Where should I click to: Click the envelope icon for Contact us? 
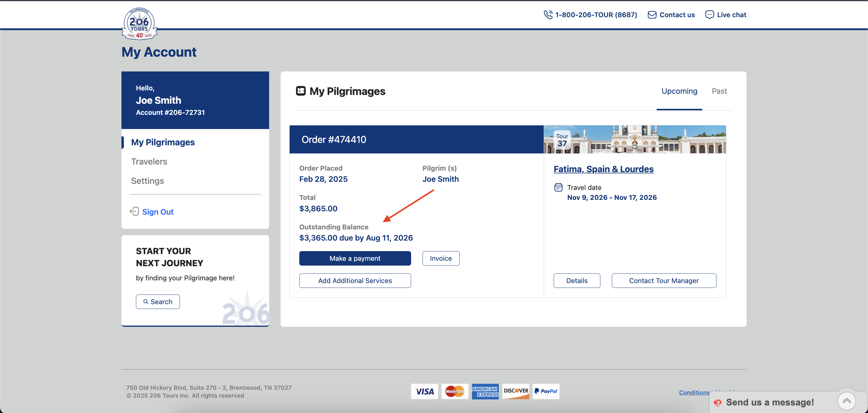(x=652, y=15)
